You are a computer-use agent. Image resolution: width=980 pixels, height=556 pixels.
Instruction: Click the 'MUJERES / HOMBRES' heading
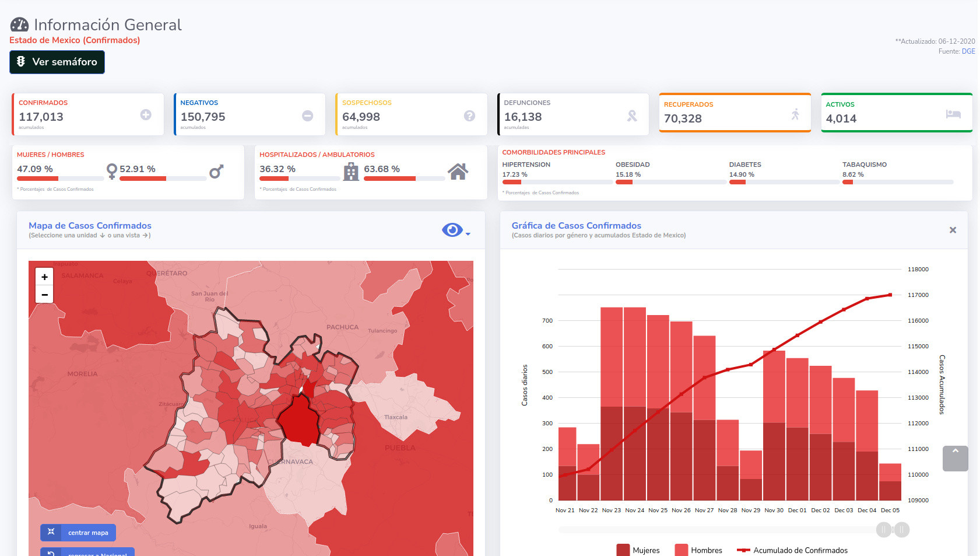click(x=51, y=155)
